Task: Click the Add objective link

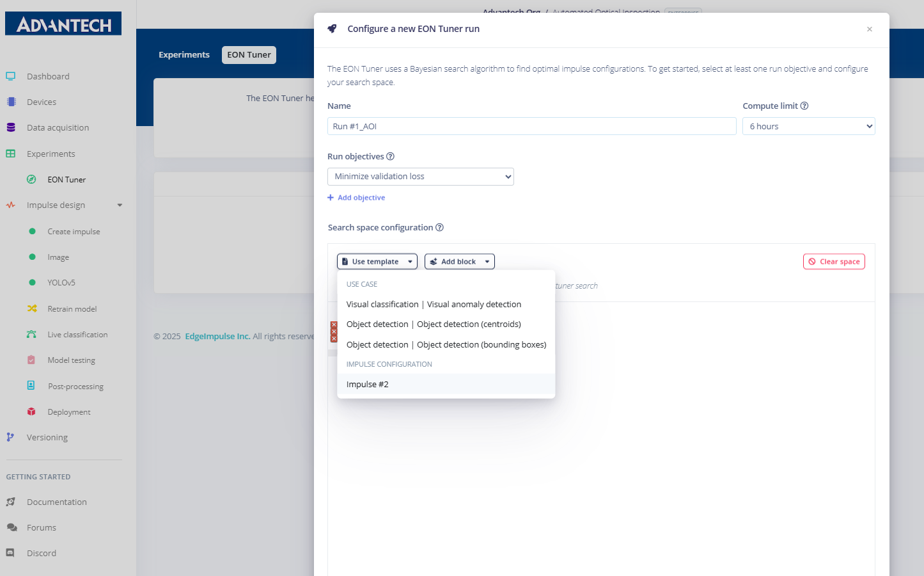Action: 356,198
